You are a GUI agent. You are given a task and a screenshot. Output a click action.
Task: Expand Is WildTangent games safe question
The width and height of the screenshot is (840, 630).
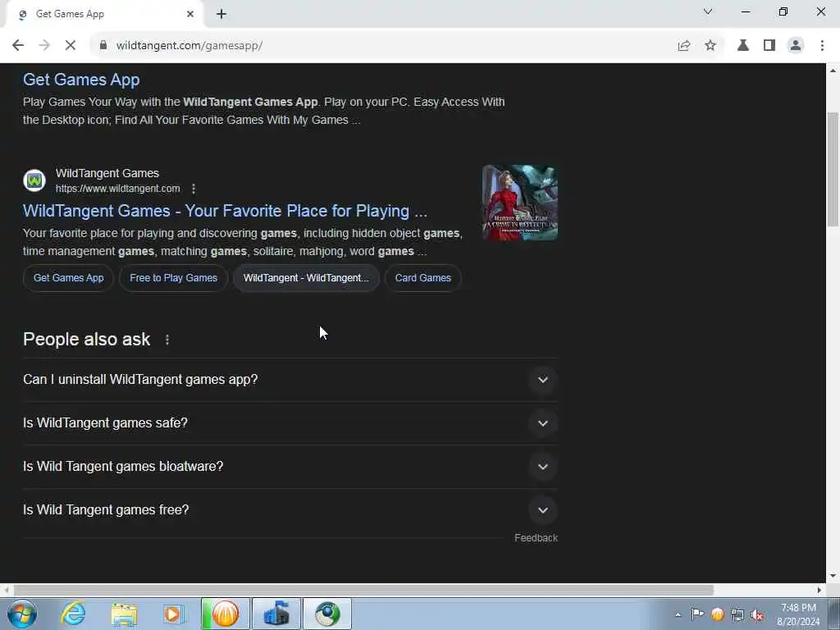[x=290, y=423]
